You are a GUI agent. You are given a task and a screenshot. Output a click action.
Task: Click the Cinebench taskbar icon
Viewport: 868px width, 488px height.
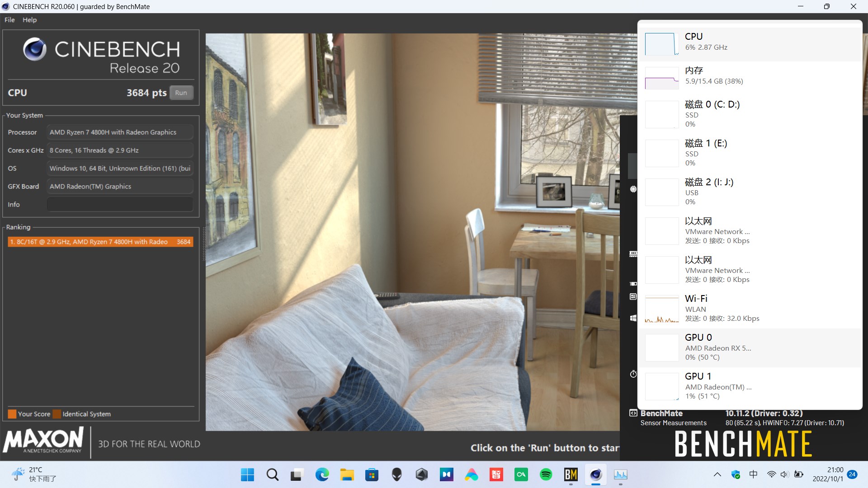point(596,474)
